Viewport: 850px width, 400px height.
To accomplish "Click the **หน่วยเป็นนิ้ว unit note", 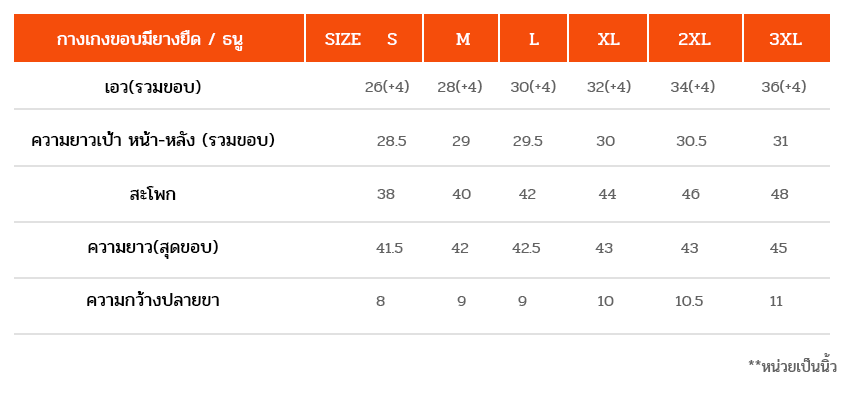I will pyautogui.click(x=793, y=366).
